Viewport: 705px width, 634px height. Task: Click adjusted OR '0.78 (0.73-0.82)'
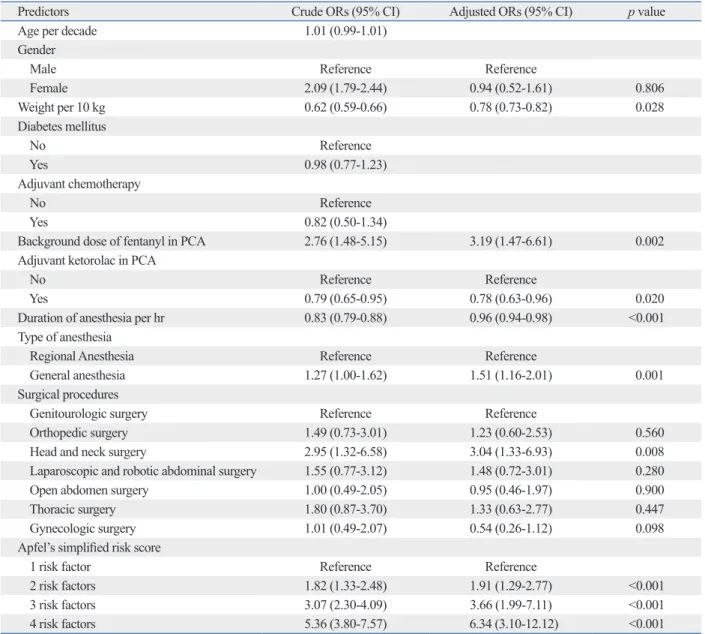pyautogui.click(x=511, y=107)
